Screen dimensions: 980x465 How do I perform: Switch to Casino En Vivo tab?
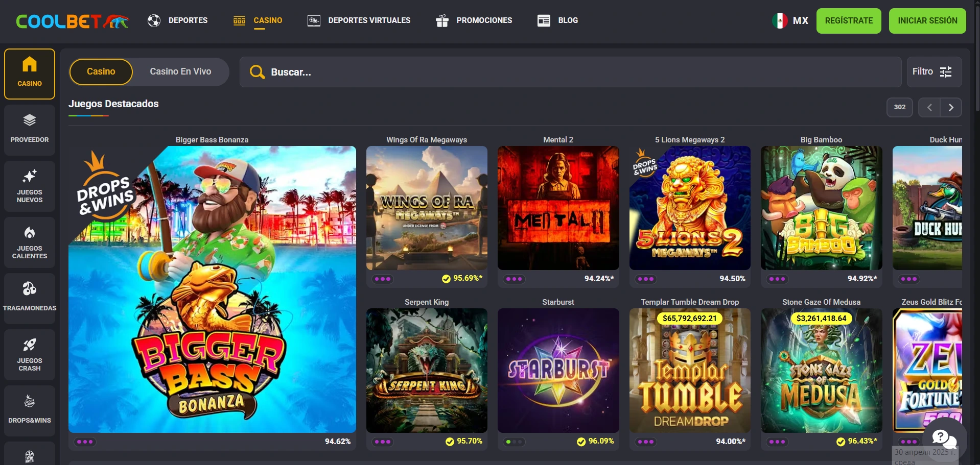[180, 72]
